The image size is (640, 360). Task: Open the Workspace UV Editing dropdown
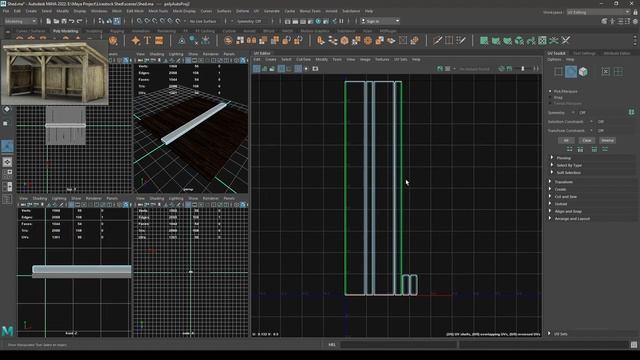tap(598, 12)
